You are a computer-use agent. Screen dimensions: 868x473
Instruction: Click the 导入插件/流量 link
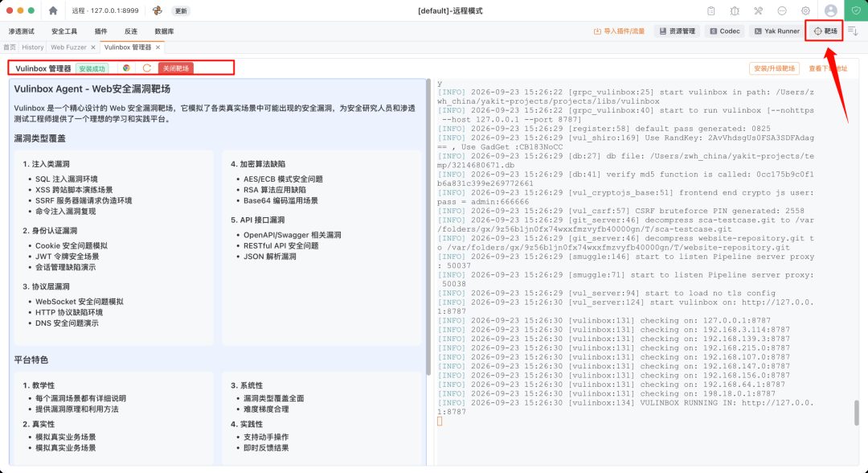619,31
